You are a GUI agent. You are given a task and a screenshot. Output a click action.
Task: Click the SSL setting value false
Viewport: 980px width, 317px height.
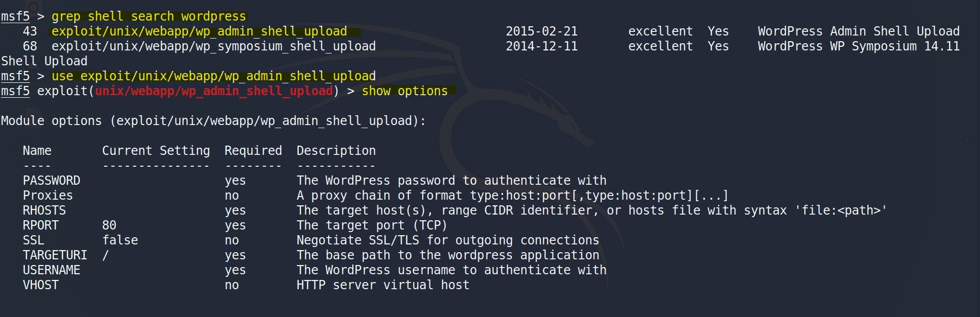point(120,240)
